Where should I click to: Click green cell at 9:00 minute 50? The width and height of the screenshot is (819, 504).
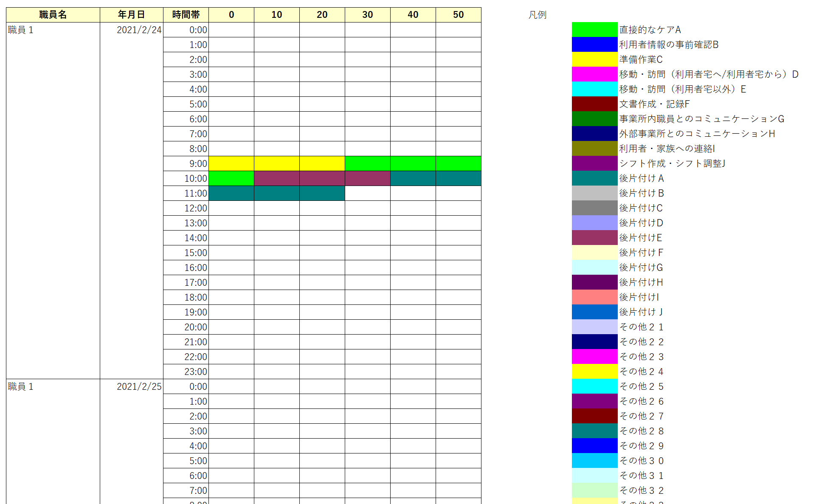(x=459, y=163)
